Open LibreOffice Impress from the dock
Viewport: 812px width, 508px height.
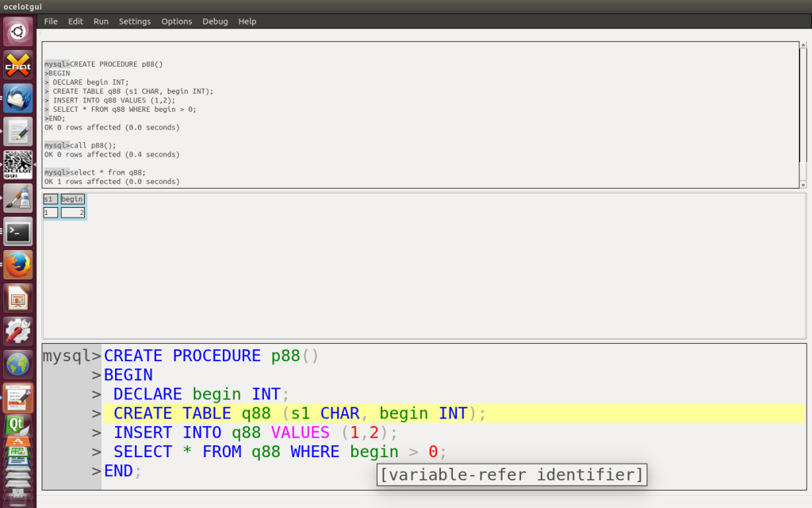pyautogui.click(x=17, y=298)
